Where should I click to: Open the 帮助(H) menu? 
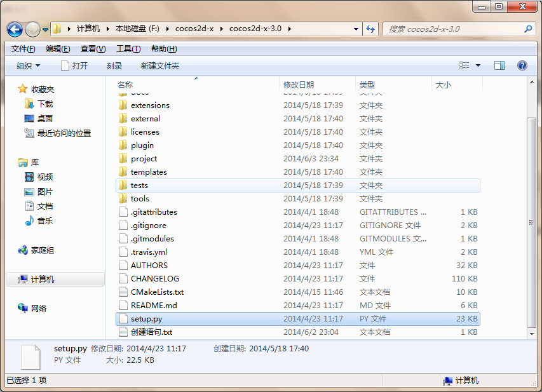pyautogui.click(x=164, y=49)
